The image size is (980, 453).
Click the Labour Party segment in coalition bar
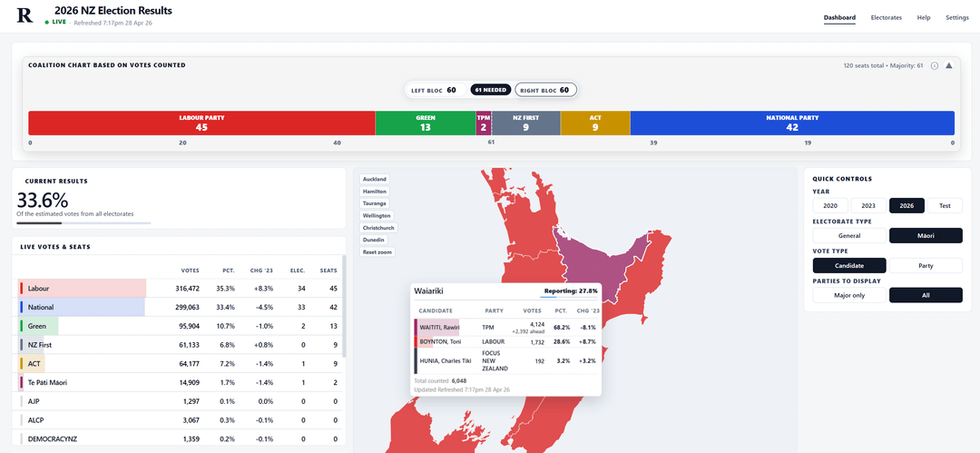pos(201,123)
